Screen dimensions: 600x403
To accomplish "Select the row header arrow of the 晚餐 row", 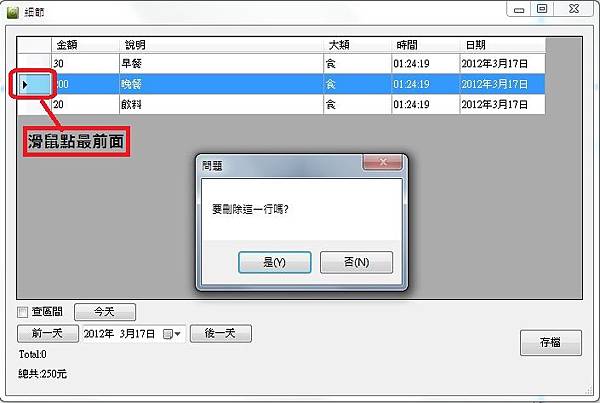I will pyautogui.click(x=34, y=84).
